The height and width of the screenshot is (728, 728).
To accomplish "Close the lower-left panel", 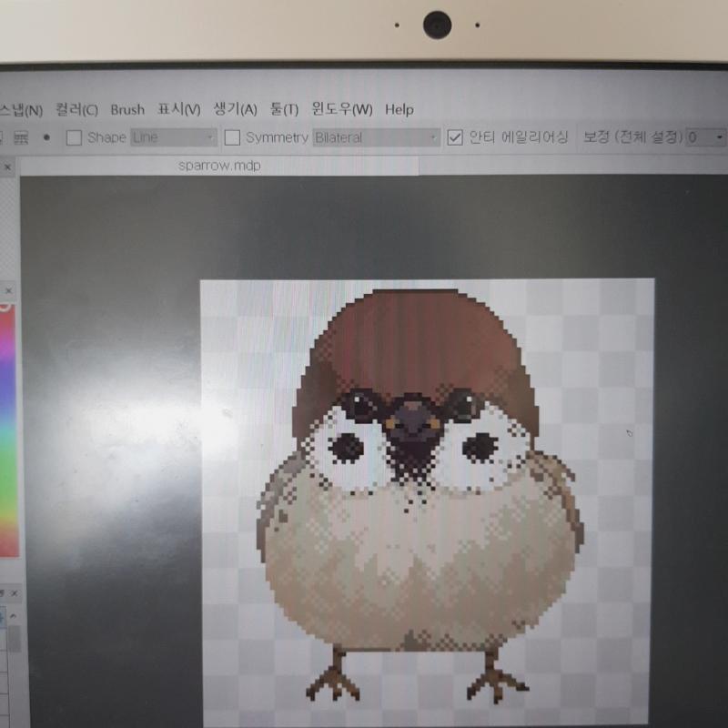I will pyautogui.click(x=15, y=593).
